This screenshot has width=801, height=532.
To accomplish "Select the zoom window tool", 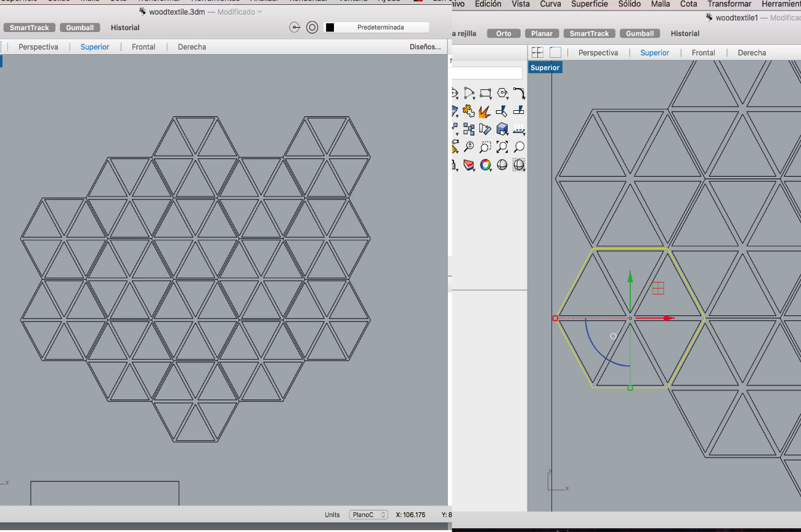I will click(x=486, y=147).
